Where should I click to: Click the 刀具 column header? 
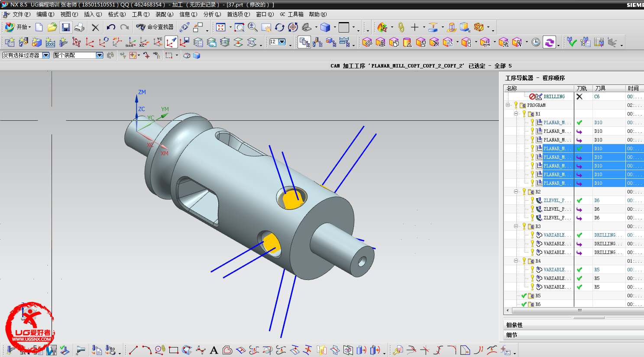(x=609, y=88)
